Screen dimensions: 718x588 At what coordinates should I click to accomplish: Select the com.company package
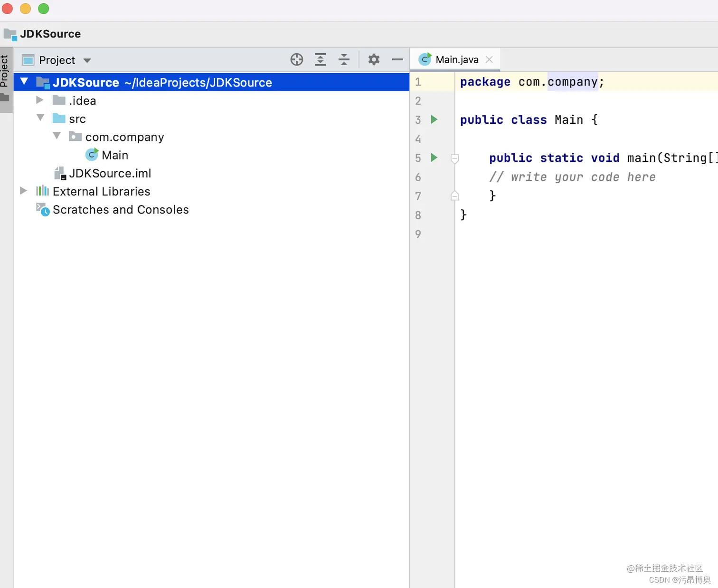coord(125,137)
